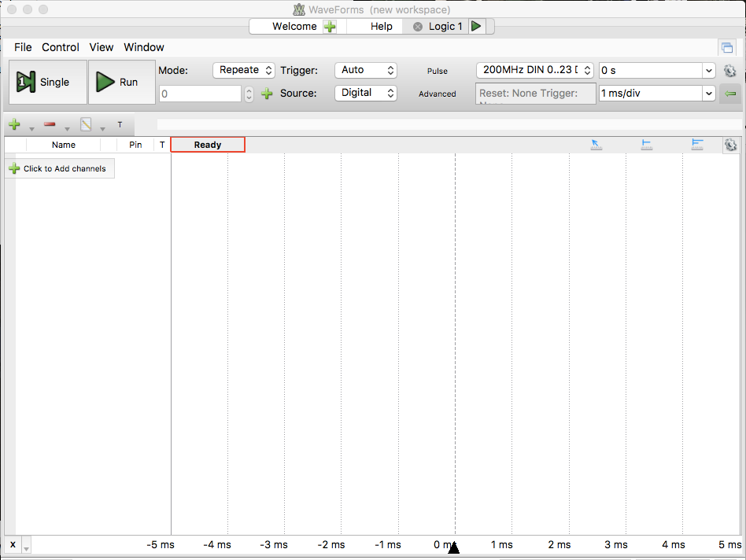
Task: Click the middle measurement marker icon
Action: [647, 145]
